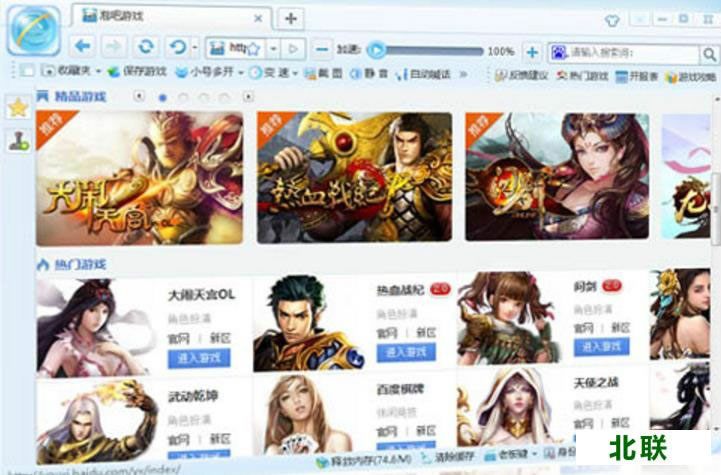Click 进入游戏 button for 大闹天宫OL

(198, 357)
